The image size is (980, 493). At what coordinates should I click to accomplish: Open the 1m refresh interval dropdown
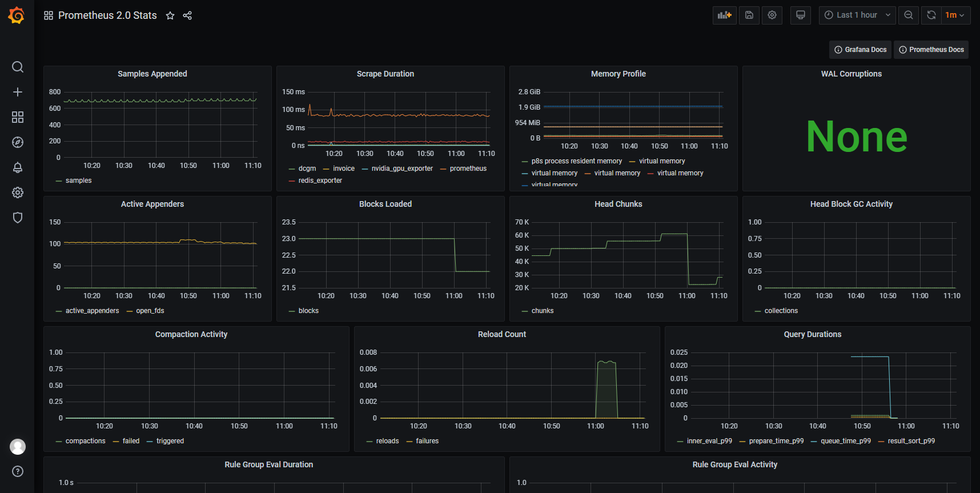(x=955, y=15)
